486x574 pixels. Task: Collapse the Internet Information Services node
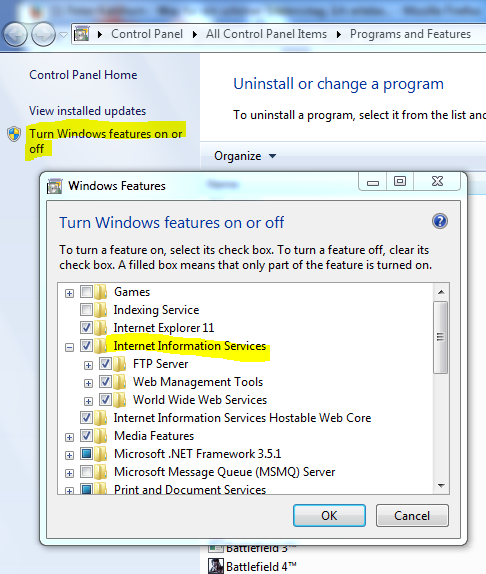click(x=69, y=347)
